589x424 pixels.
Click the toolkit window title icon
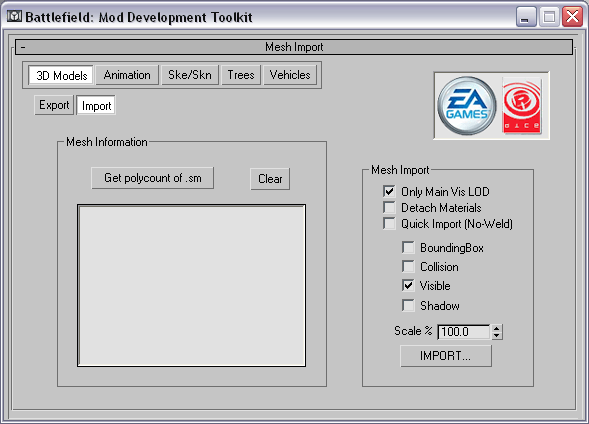pyautogui.click(x=14, y=17)
